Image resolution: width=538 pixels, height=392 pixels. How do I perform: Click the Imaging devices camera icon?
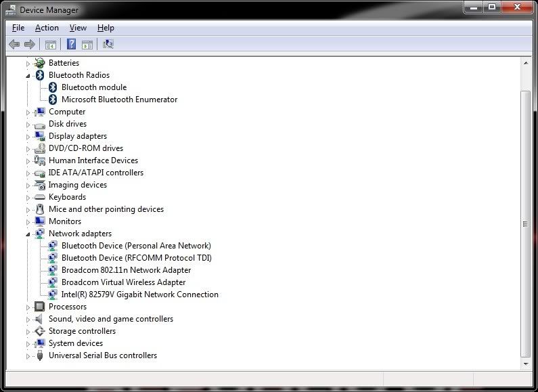(x=40, y=185)
